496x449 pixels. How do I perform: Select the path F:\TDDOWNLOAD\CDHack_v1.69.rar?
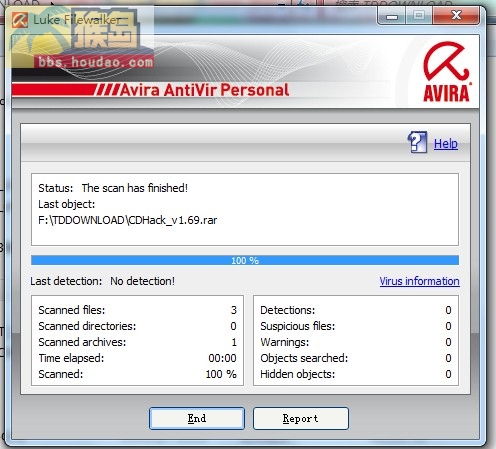pos(128,220)
